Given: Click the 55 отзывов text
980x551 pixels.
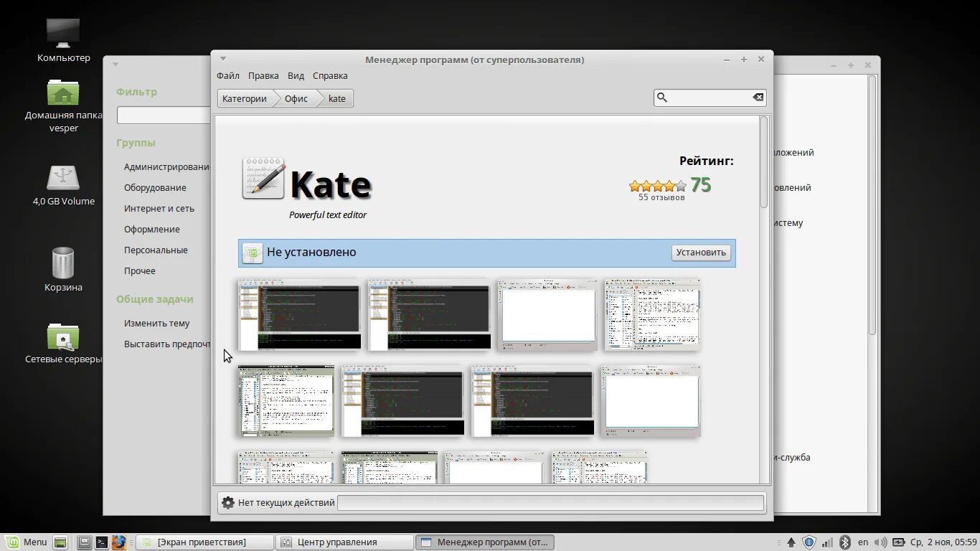Looking at the screenshot, I should click(661, 197).
